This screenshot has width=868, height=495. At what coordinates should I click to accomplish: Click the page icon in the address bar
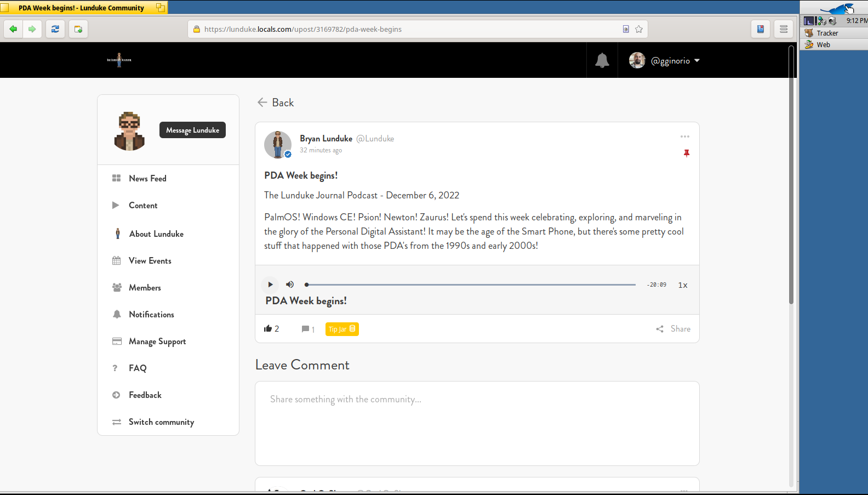click(x=626, y=29)
